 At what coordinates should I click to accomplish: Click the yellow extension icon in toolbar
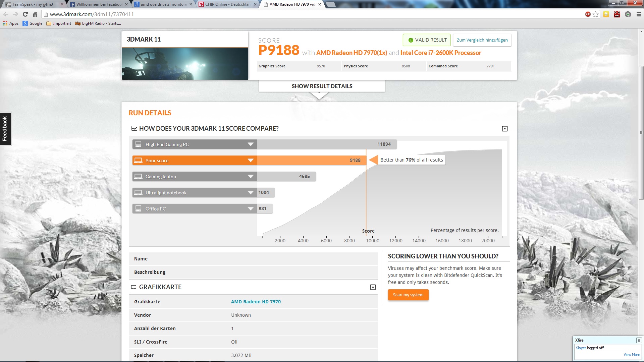[606, 14]
